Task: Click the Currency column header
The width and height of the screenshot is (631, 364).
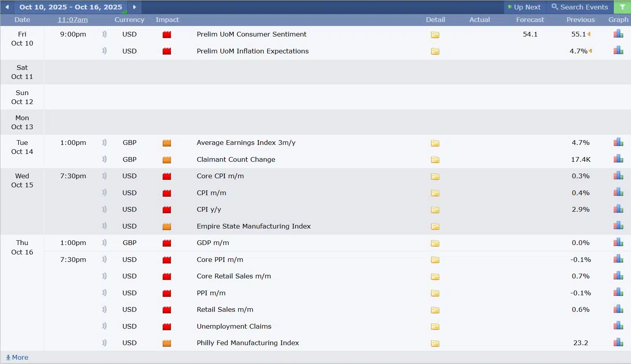Action: (x=129, y=20)
